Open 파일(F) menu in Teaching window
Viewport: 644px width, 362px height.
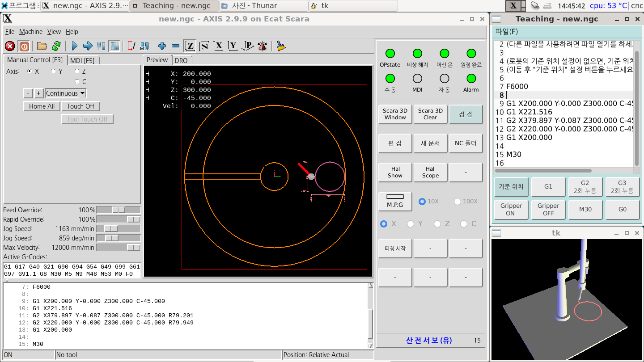pos(507,32)
